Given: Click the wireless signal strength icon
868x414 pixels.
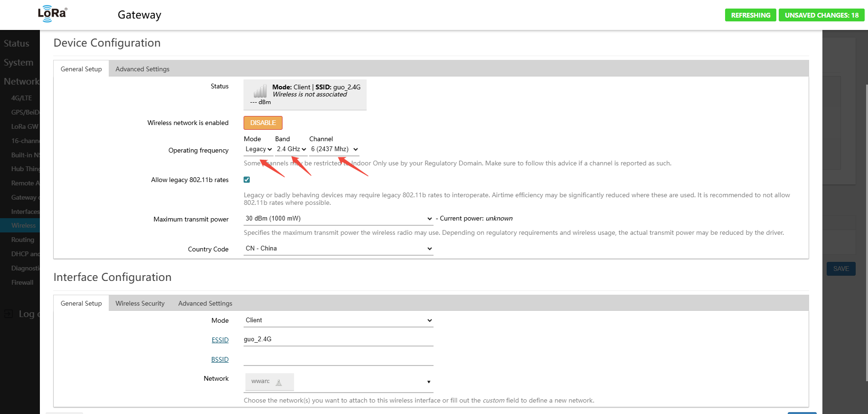Looking at the screenshot, I should [x=260, y=91].
